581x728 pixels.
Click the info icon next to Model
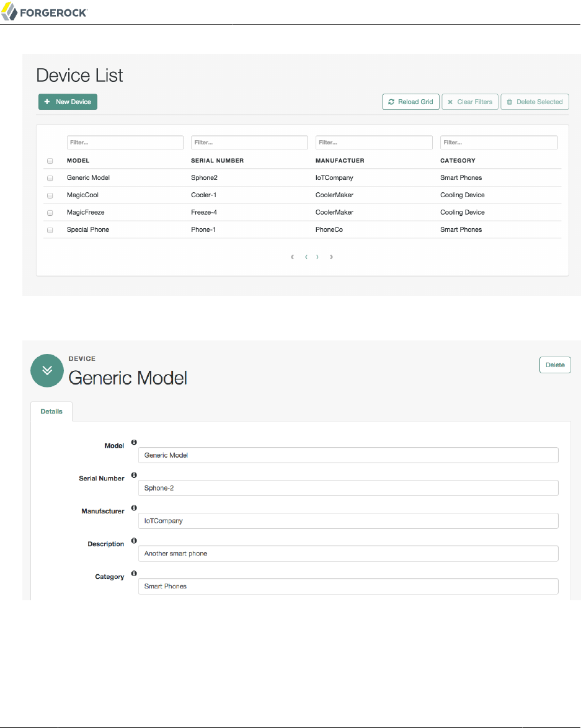(x=134, y=442)
